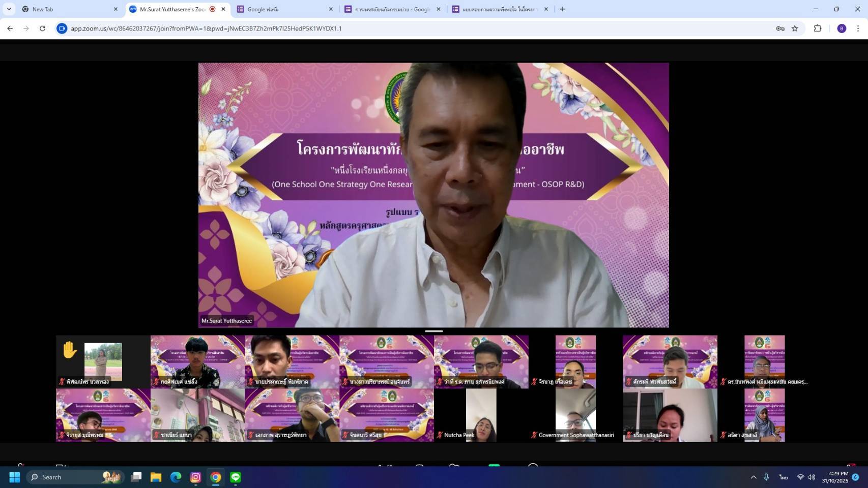Image resolution: width=868 pixels, height=488 pixels.
Task: Reload the Zoom meeting page
Action: click(x=43, y=28)
